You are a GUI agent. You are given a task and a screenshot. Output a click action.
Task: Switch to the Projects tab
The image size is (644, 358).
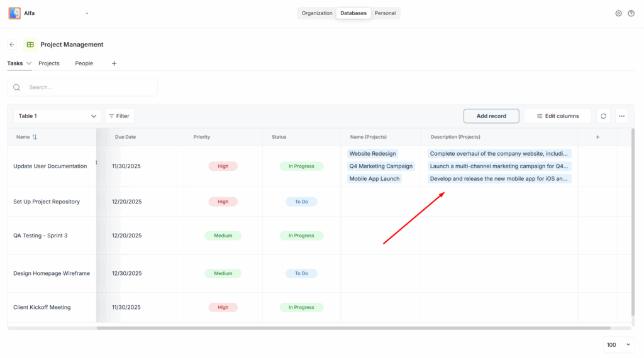tap(49, 63)
